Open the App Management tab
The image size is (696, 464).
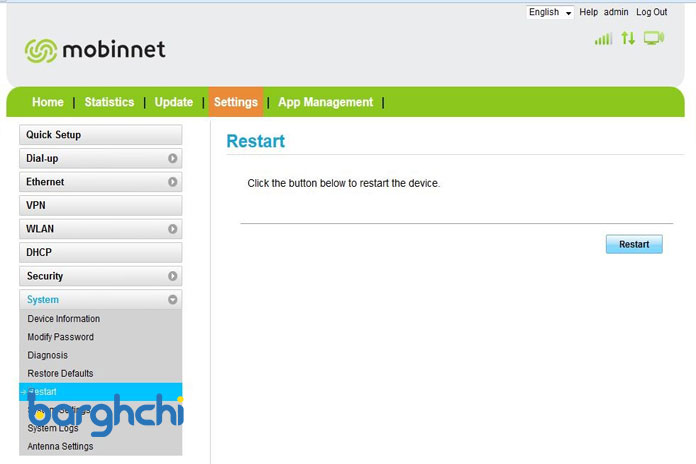click(325, 102)
